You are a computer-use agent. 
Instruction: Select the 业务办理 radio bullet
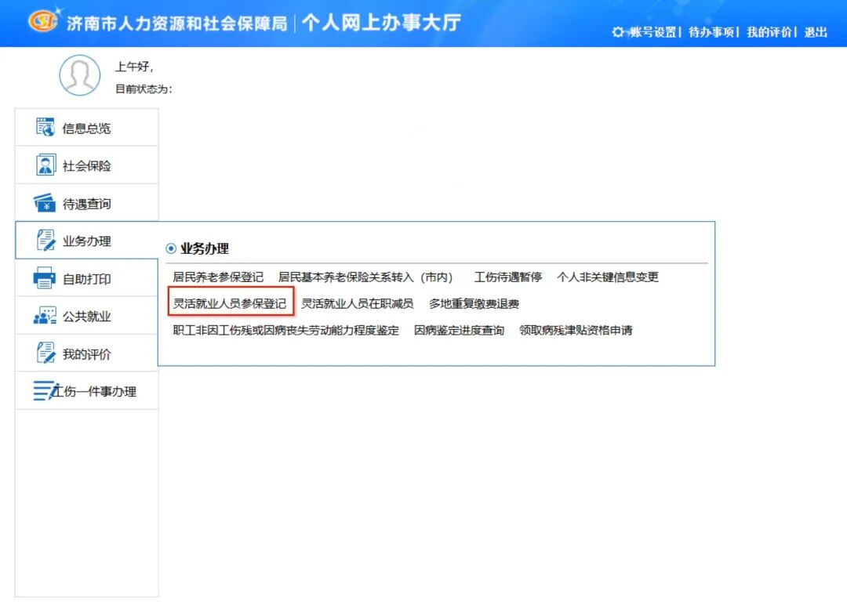(x=171, y=248)
